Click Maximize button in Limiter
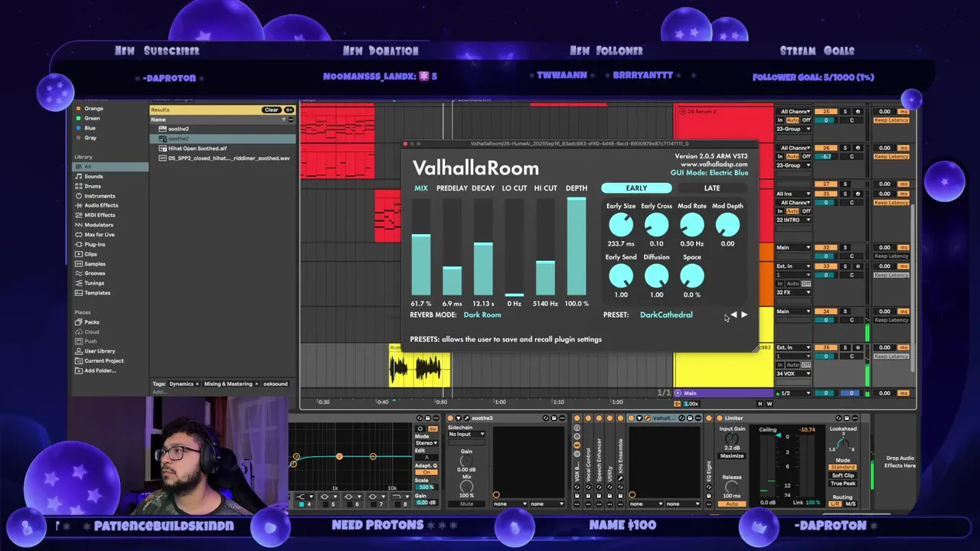This screenshot has height=551, width=980. [732, 456]
